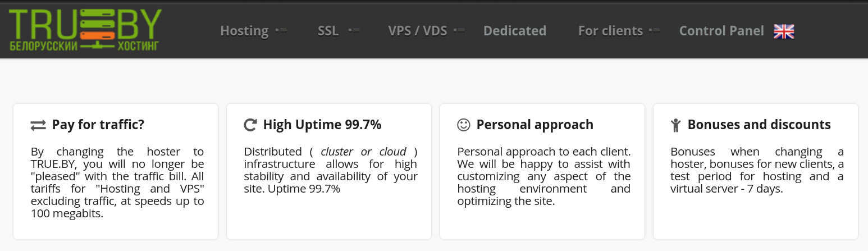
Task: Click the bonuses person icon
Action: tap(676, 125)
